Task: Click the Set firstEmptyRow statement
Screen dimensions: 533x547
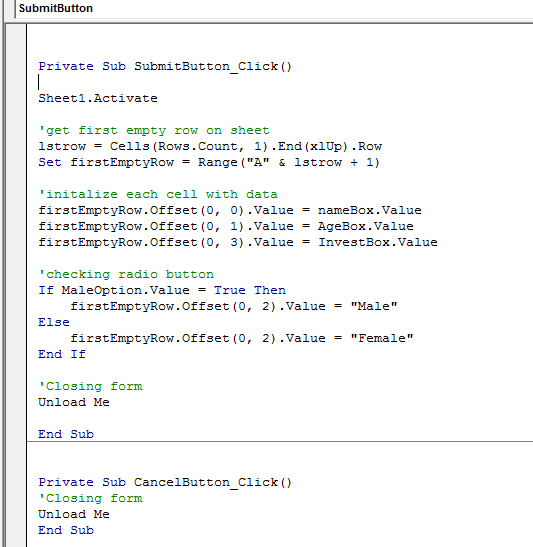Action: (x=209, y=163)
